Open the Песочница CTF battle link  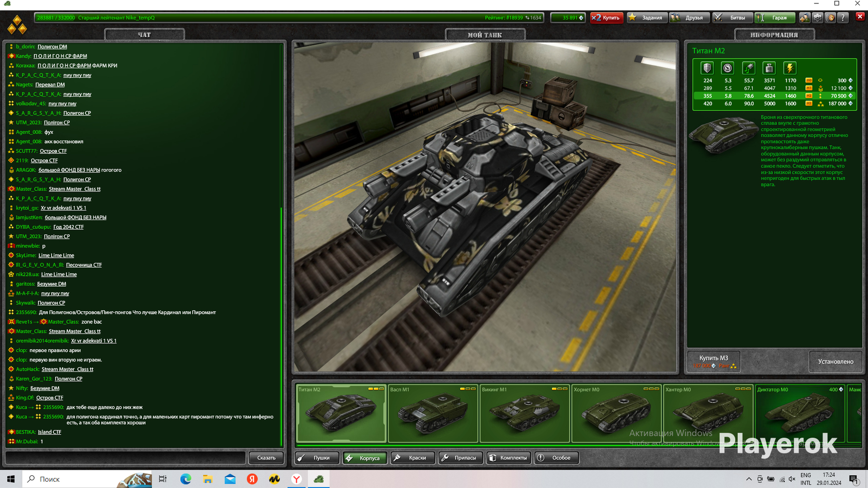84,265
